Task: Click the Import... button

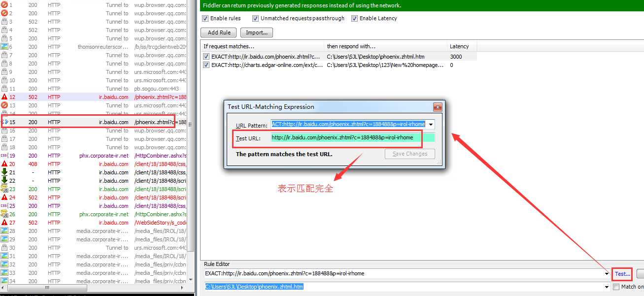Action: (257, 33)
